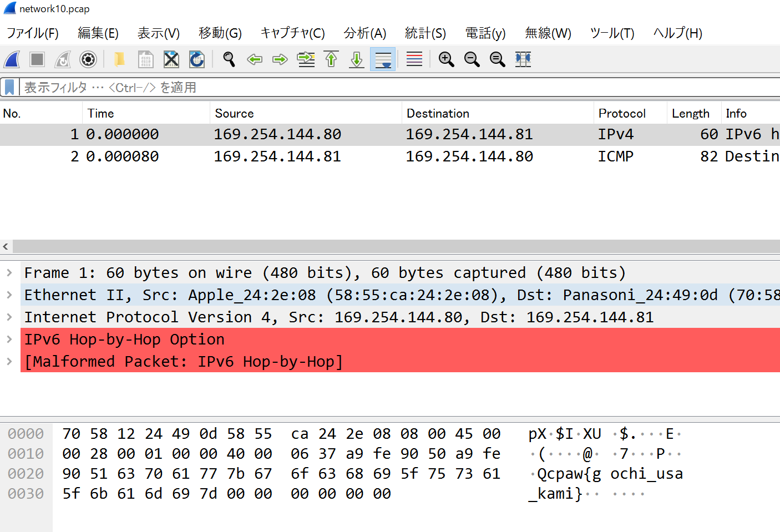Open the ヘルプ(H) menu
The width and height of the screenshot is (780, 532).
(x=678, y=33)
